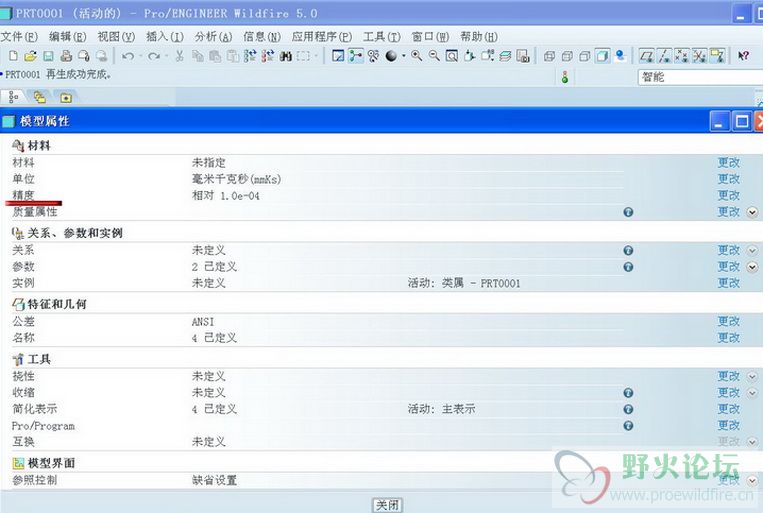Click the Reorient view icon
This screenshot has height=513, width=763.
(x=469, y=56)
